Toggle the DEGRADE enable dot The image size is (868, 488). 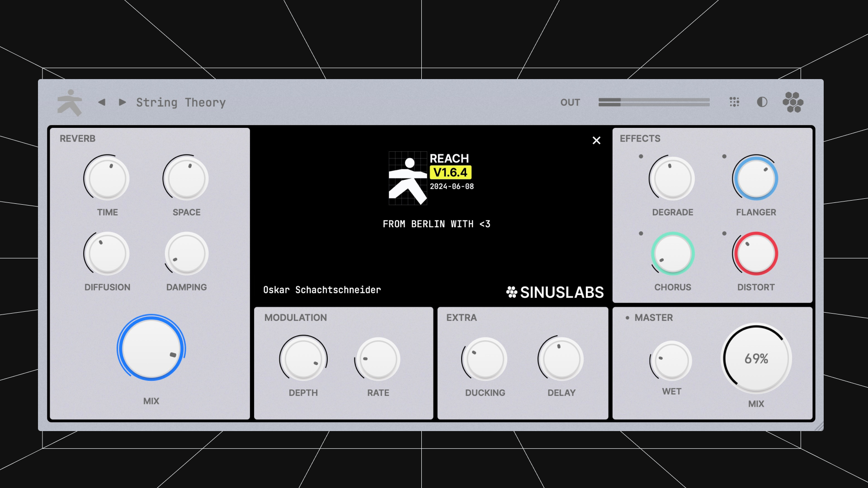coord(641,156)
